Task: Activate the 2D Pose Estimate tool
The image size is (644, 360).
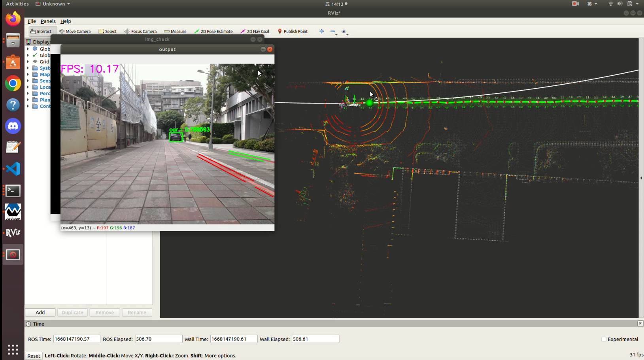Action: pos(213,32)
